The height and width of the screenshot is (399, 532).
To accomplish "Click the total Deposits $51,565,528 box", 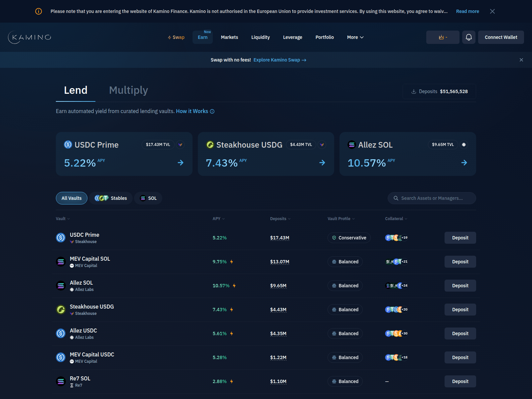I will click(439, 91).
